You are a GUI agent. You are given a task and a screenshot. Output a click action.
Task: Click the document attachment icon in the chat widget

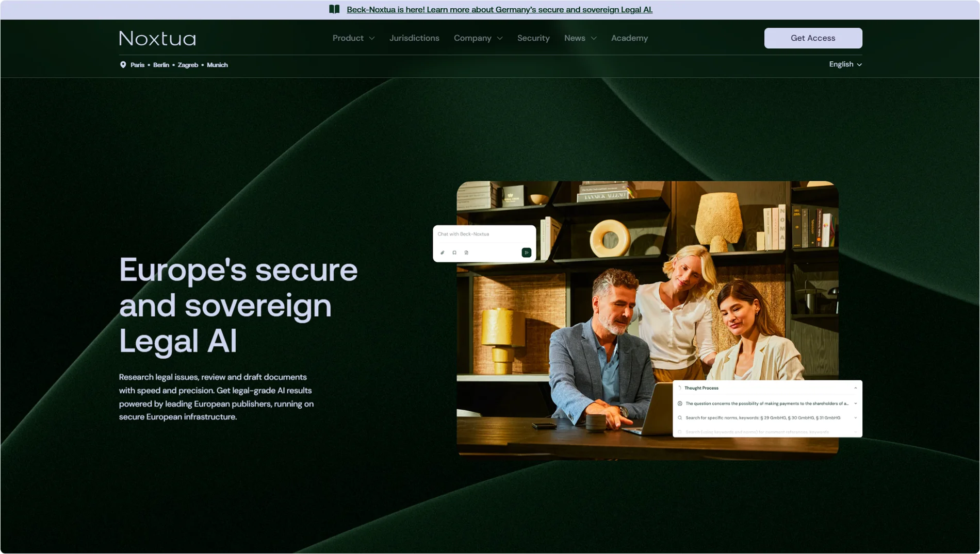(466, 254)
